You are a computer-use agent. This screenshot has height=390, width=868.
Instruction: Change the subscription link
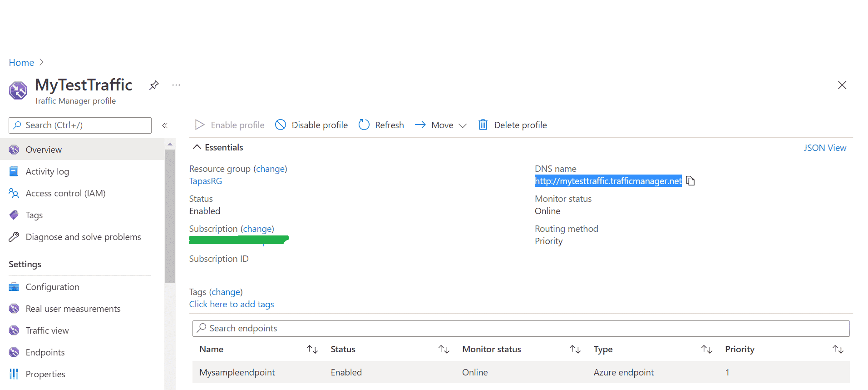point(257,229)
